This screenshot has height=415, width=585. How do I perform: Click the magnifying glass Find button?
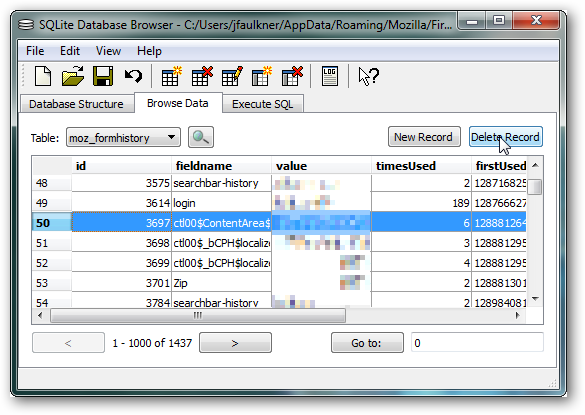click(201, 137)
